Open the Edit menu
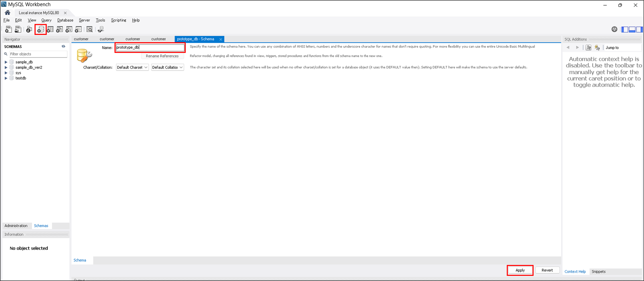The width and height of the screenshot is (644, 281). 18,20
